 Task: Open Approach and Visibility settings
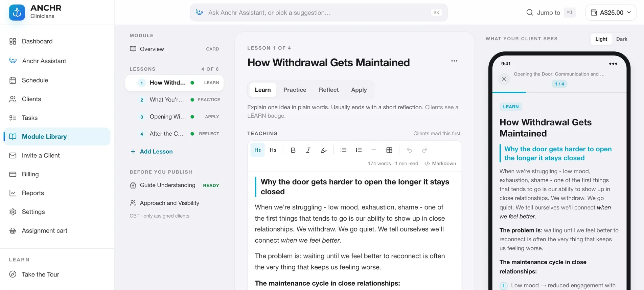click(x=175, y=203)
